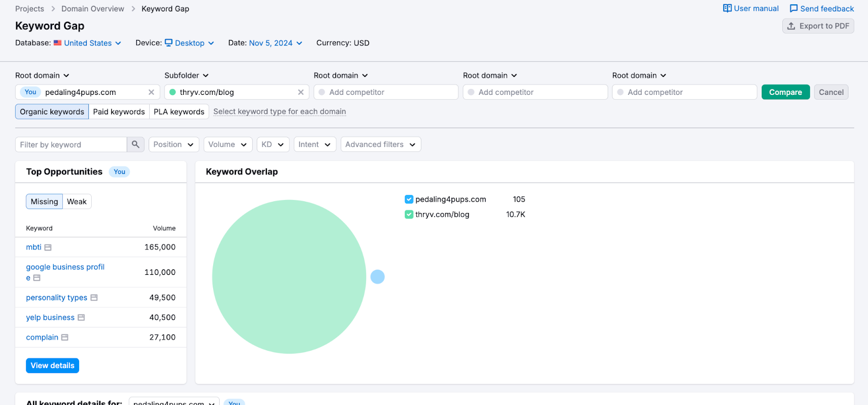Click the fourth Add competitor field
Viewport: 868px width, 405px height.
[x=535, y=92]
